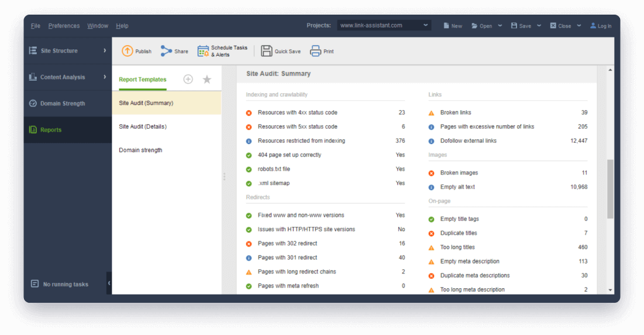Click the star favorites icon
This screenshot has height=335, width=644.
207,79
